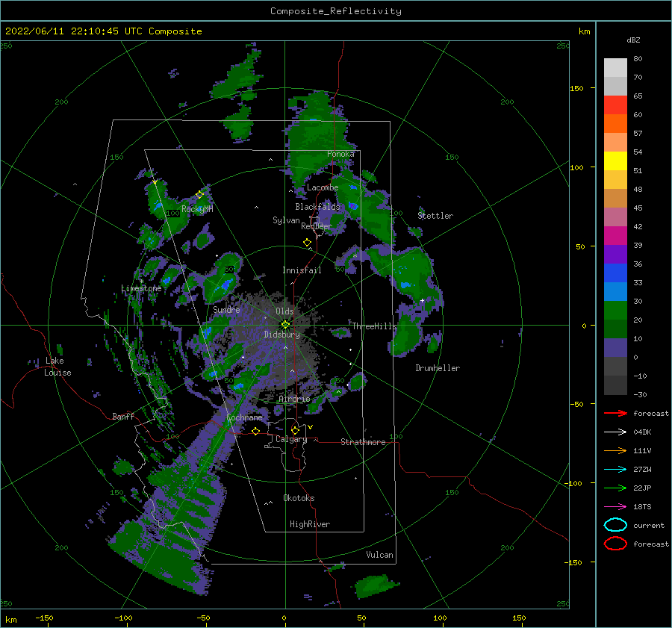The image size is (672, 628).
Task: Select the yellow diamond marker near Cochrane
Action: pyautogui.click(x=256, y=431)
